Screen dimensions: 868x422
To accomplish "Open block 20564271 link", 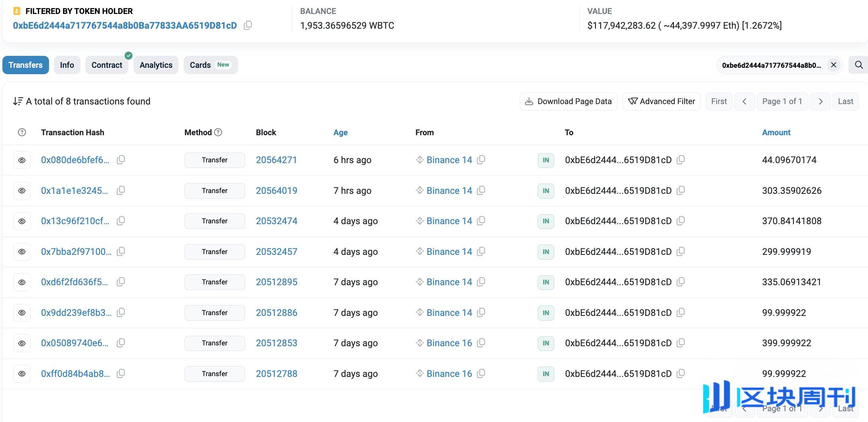I will click(x=276, y=160).
